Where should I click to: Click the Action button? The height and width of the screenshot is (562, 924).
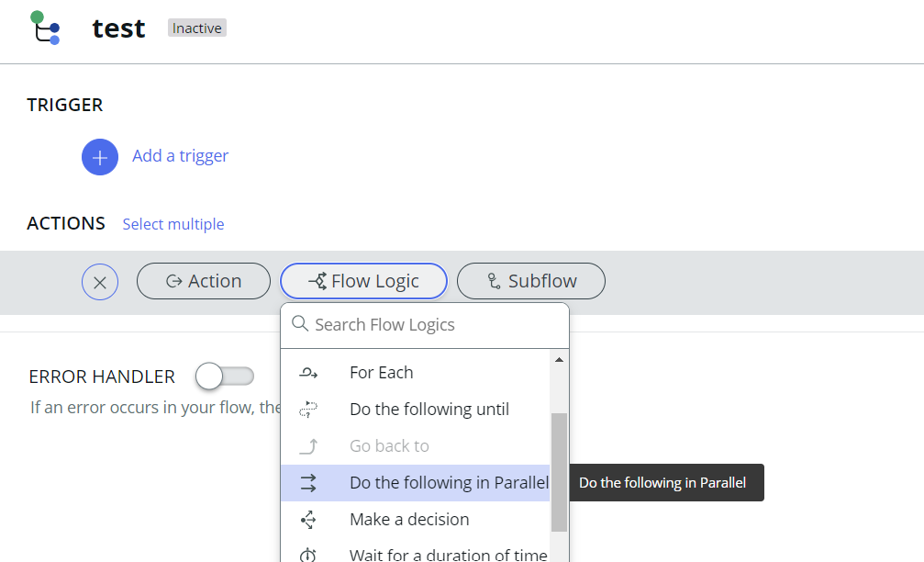click(x=203, y=281)
